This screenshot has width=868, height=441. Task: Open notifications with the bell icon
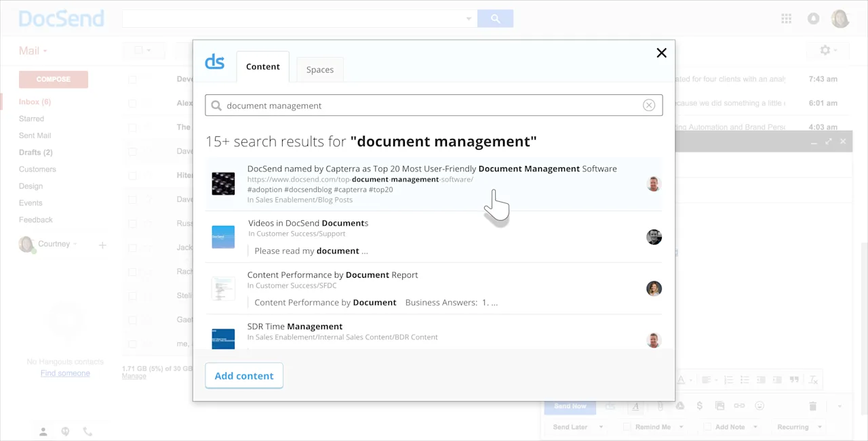813,18
